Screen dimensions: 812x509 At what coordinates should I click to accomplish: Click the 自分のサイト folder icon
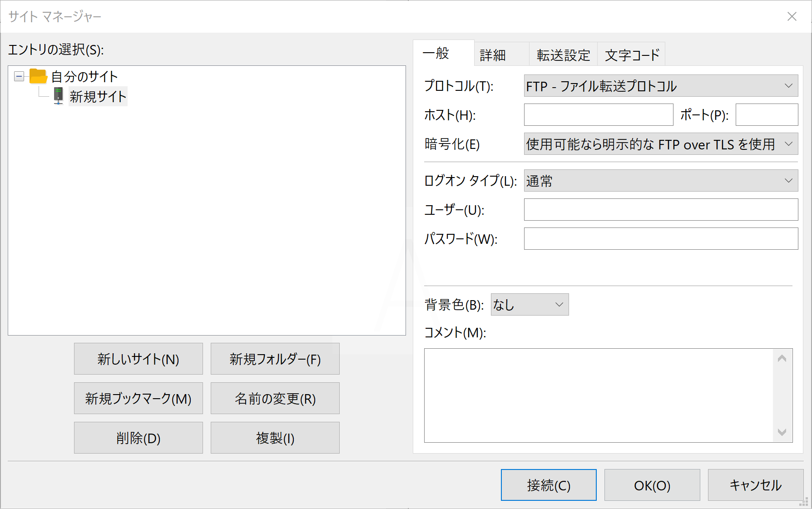pos(37,76)
